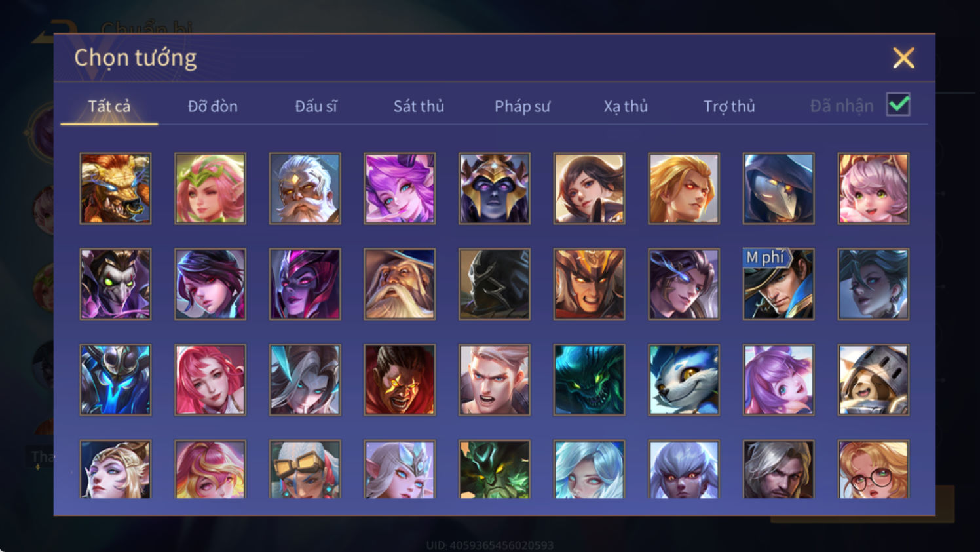Toggle the 'Đã nhận' checkbox
The image size is (980, 552).
(x=898, y=105)
